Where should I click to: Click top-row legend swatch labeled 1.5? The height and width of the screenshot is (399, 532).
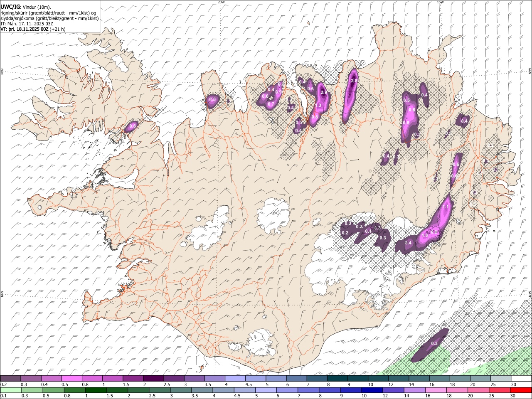(x=133, y=378)
